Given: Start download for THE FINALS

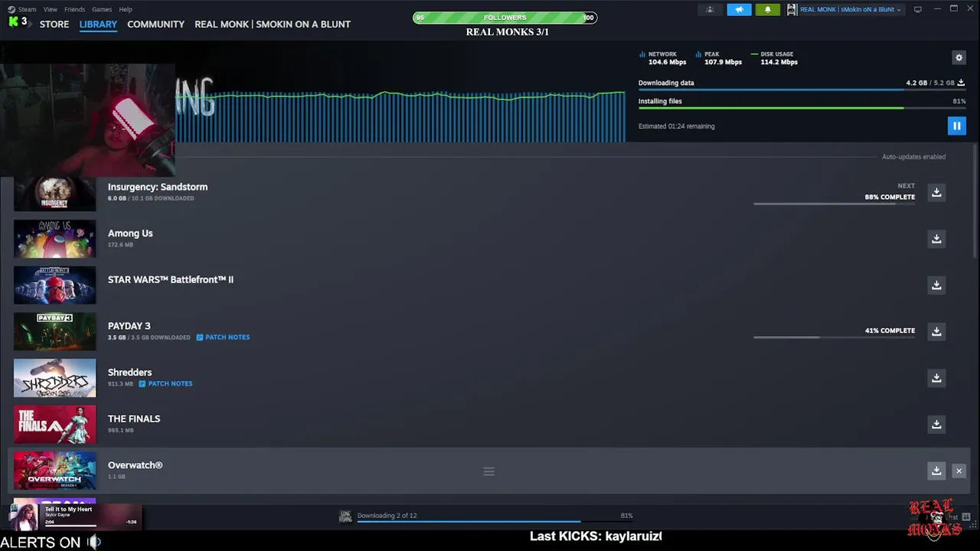Looking at the screenshot, I should tap(936, 424).
